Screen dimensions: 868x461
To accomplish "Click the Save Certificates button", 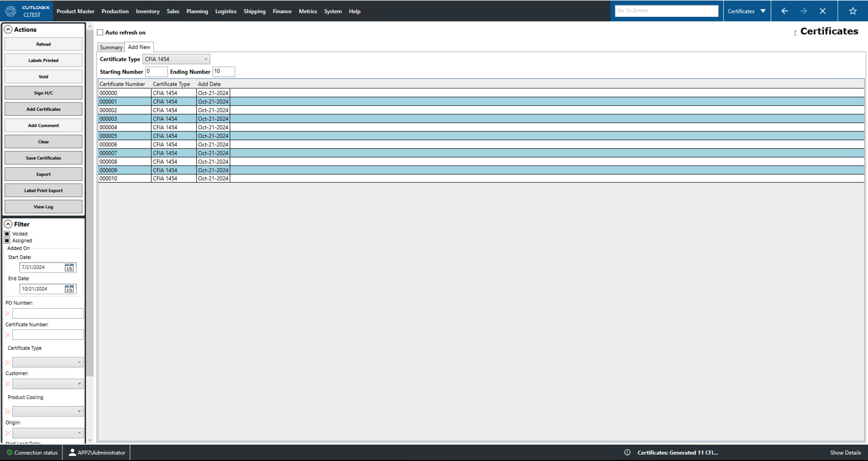I will (x=43, y=158).
